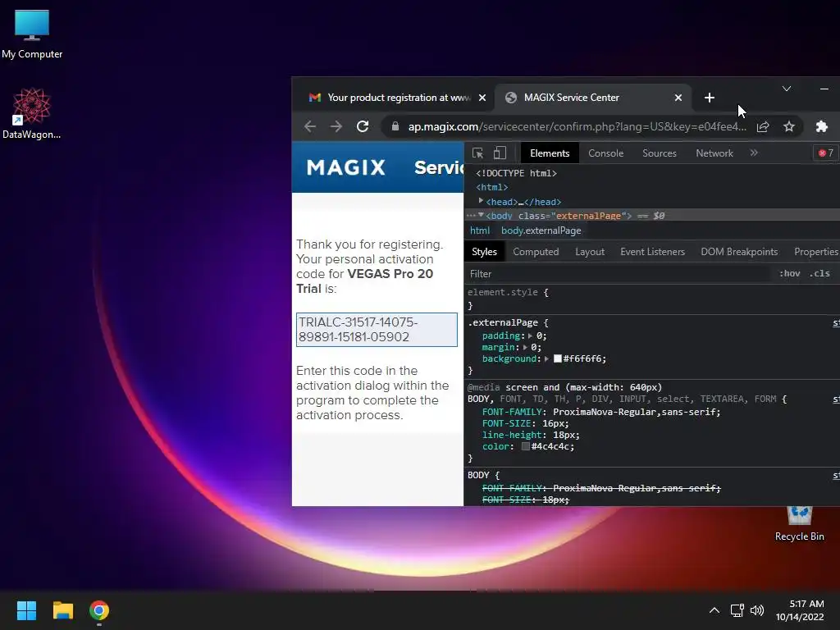Image resolution: width=840 pixels, height=630 pixels.
Task: View site info lock icon
Action: click(x=395, y=126)
